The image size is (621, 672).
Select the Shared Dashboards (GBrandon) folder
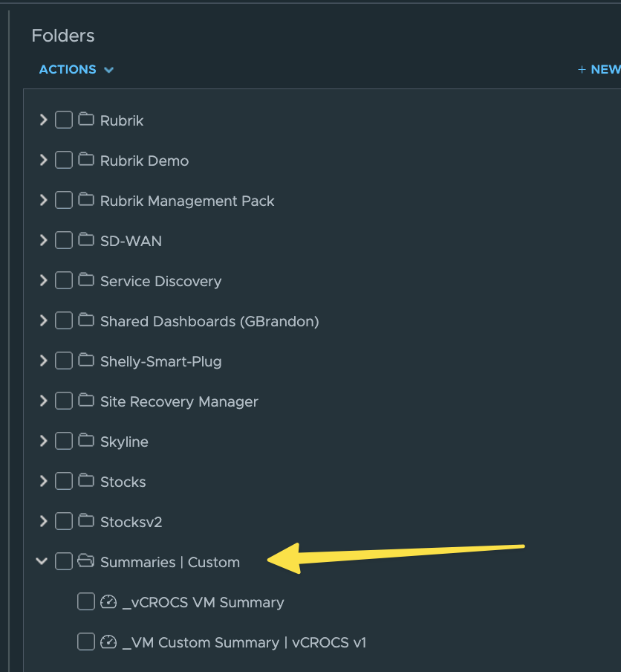tap(209, 321)
